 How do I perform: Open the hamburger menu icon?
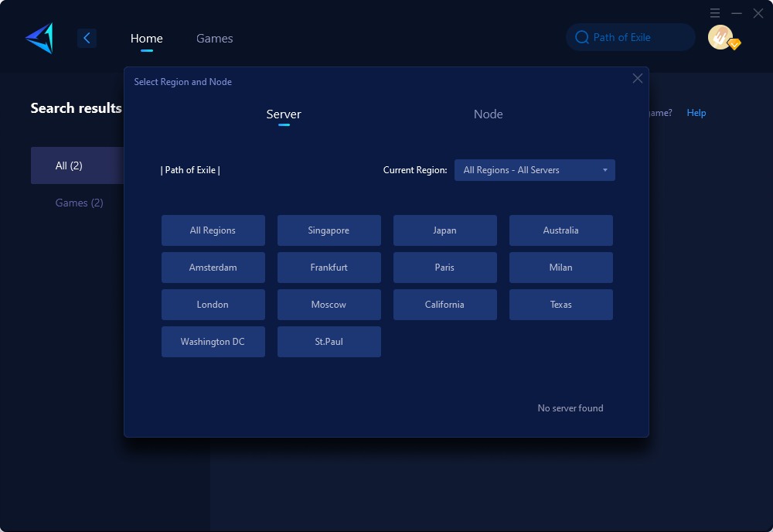715,13
